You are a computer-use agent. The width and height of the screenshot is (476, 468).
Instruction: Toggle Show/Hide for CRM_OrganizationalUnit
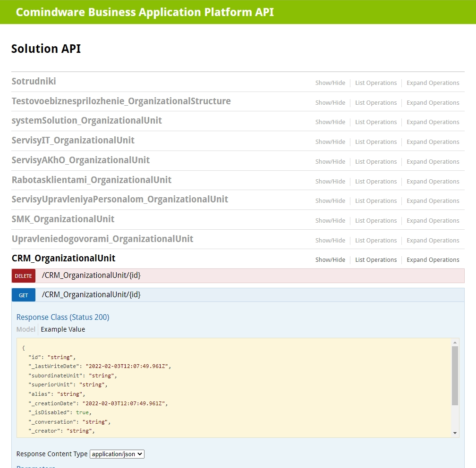tap(330, 259)
